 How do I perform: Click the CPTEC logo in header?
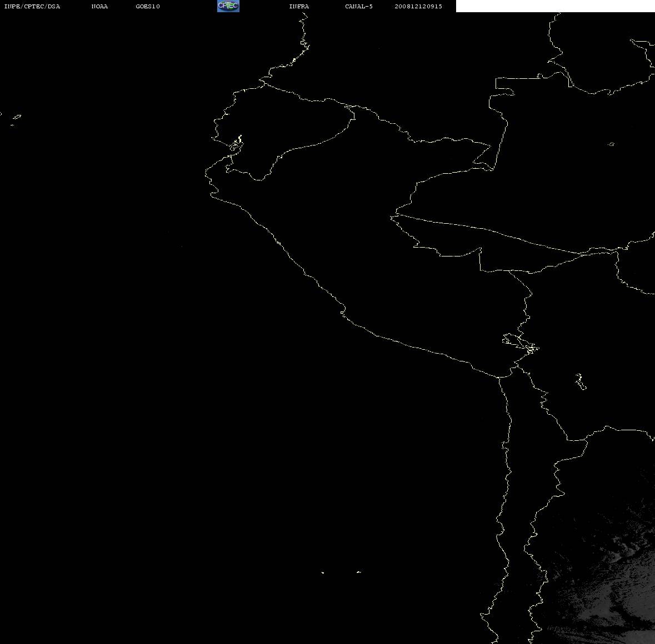pos(228,6)
